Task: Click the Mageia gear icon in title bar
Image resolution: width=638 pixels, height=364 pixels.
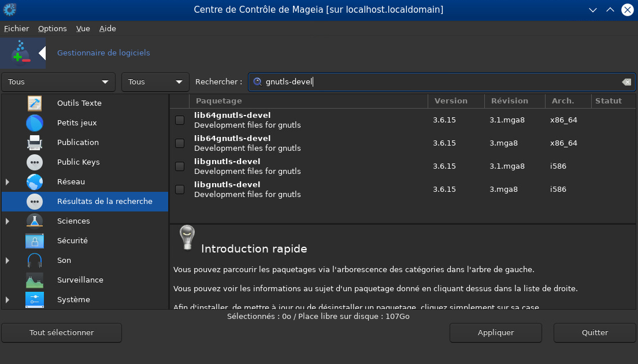Action: pyautogui.click(x=10, y=9)
